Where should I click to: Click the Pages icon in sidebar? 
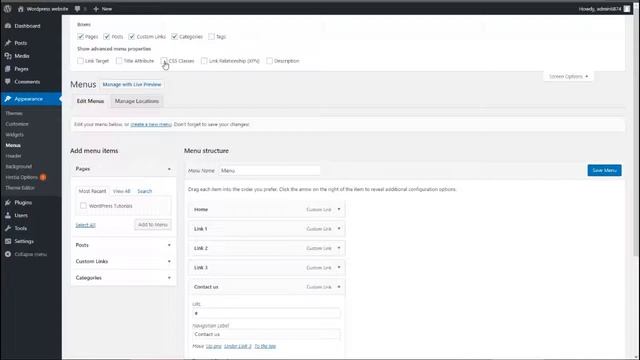(x=8, y=69)
